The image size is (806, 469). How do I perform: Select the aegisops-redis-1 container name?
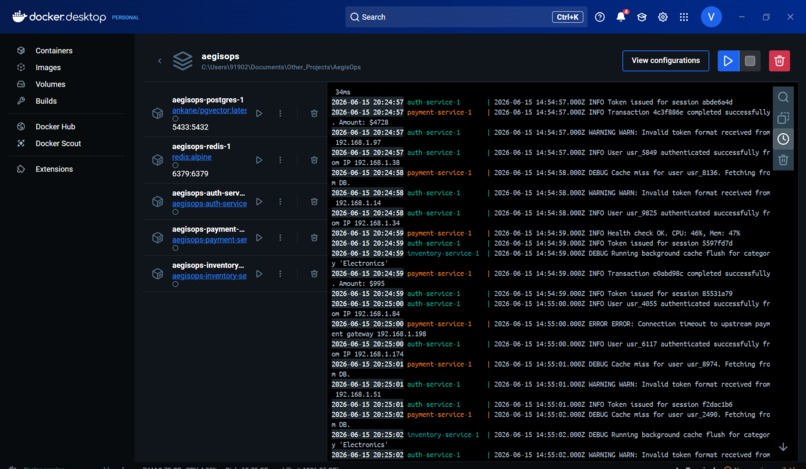point(201,147)
